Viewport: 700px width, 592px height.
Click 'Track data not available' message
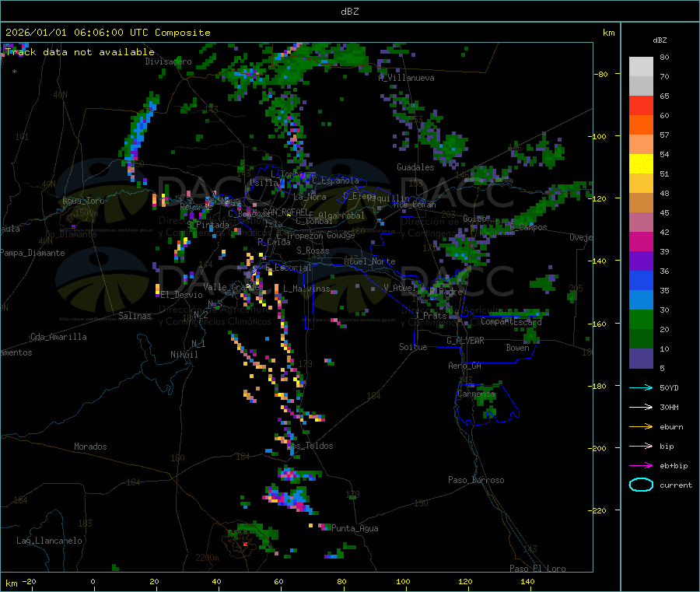[80, 52]
